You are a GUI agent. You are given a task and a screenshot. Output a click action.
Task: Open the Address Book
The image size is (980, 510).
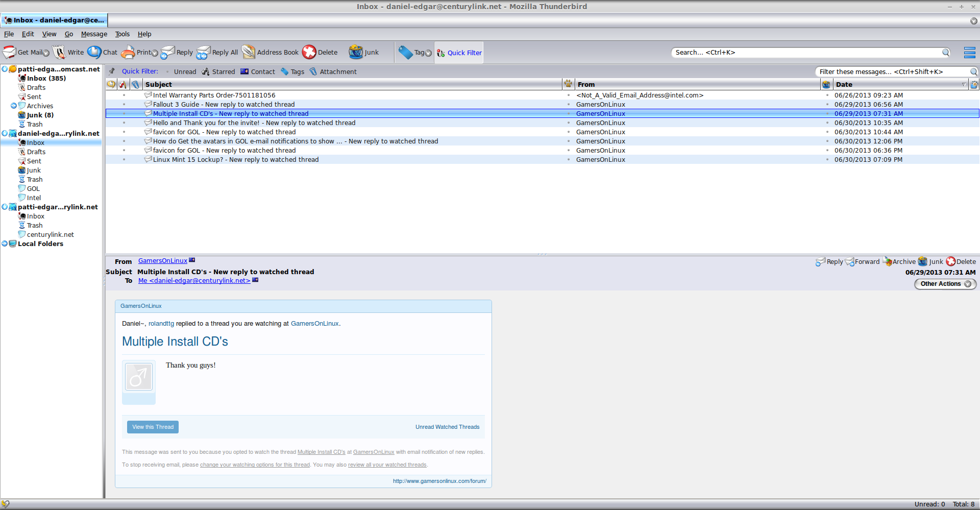[270, 52]
